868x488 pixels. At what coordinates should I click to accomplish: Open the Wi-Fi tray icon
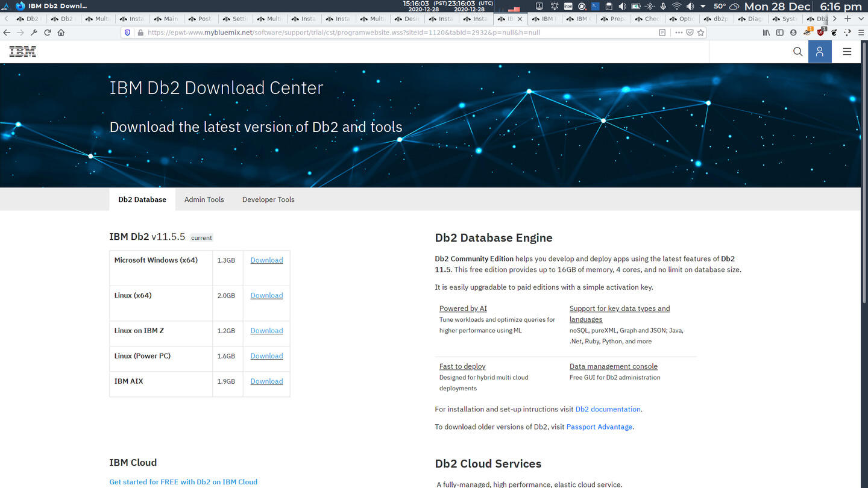(676, 6)
